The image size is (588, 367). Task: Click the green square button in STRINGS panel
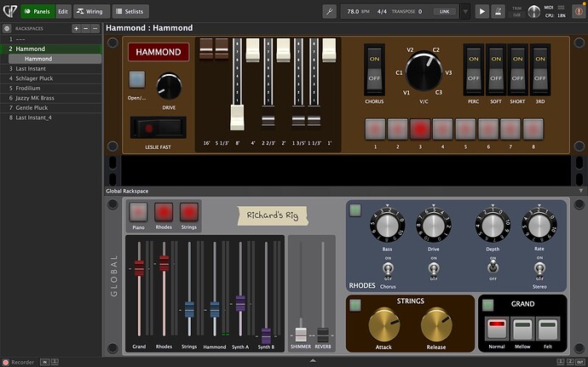point(355,305)
